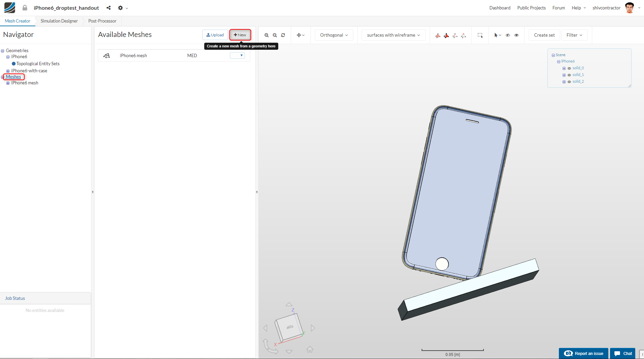Collapse the Scene node in viewer tree
The width and height of the screenshot is (644, 359).
(553, 55)
